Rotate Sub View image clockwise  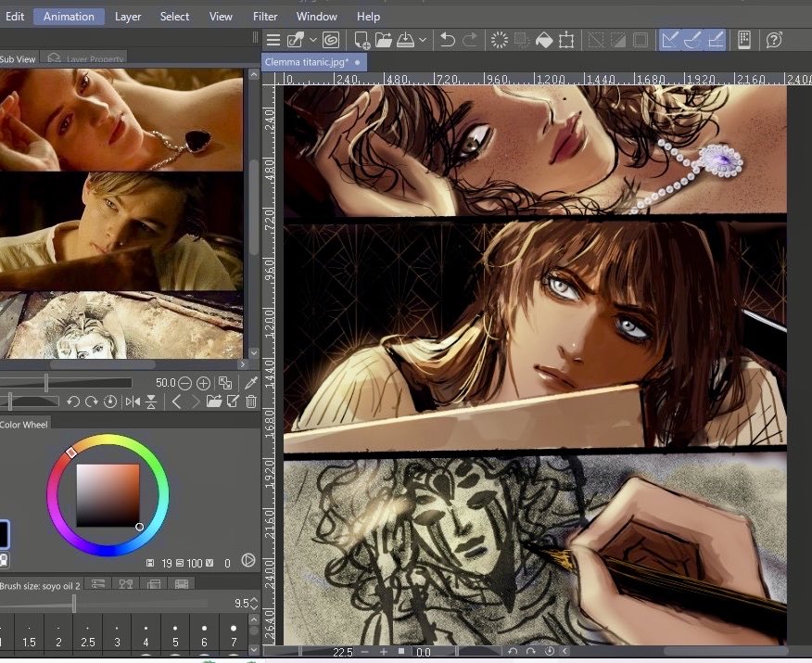pyautogui.click(x=91, y=402)
